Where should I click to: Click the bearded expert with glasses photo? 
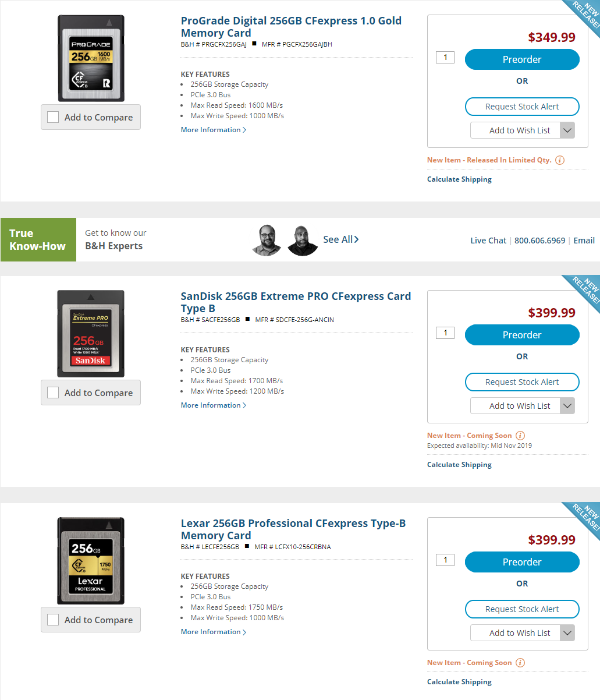click(267, 240)
